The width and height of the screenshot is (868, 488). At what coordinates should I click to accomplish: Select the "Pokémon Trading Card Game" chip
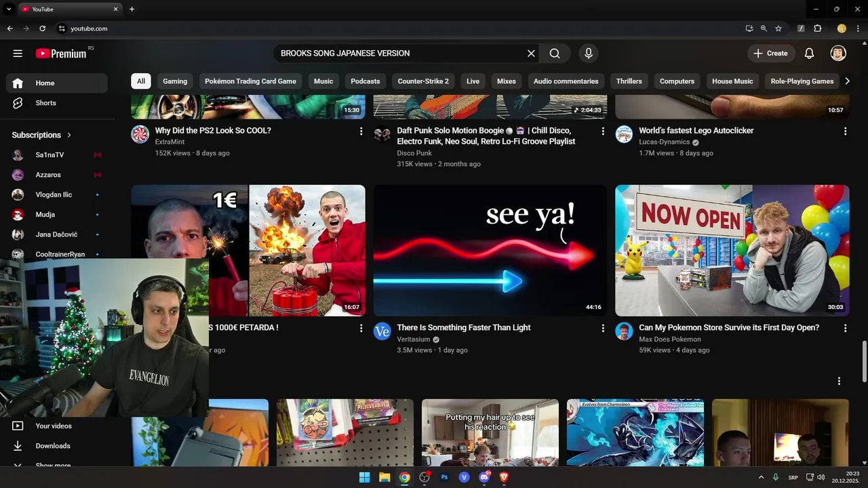[x=250, y=81]
